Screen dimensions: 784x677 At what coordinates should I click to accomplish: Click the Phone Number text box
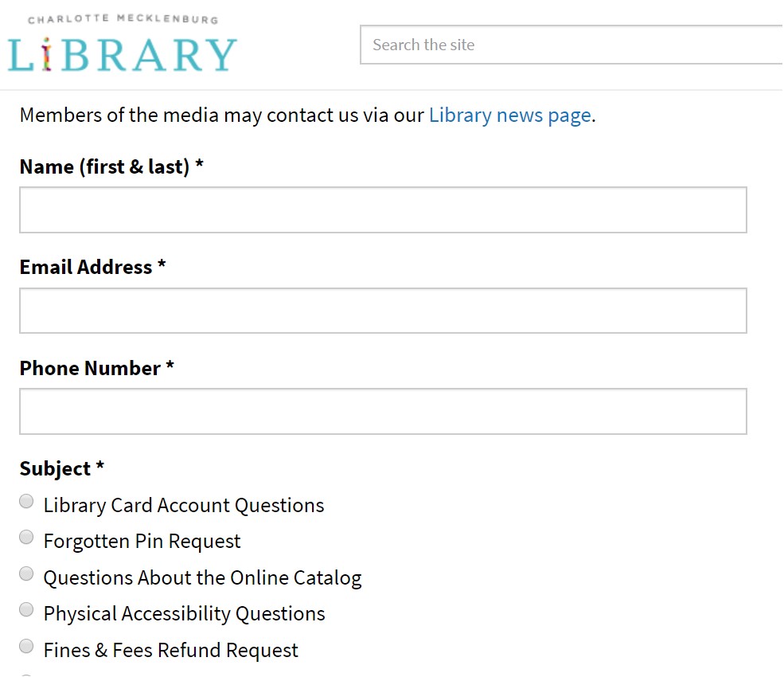point(383,411)
